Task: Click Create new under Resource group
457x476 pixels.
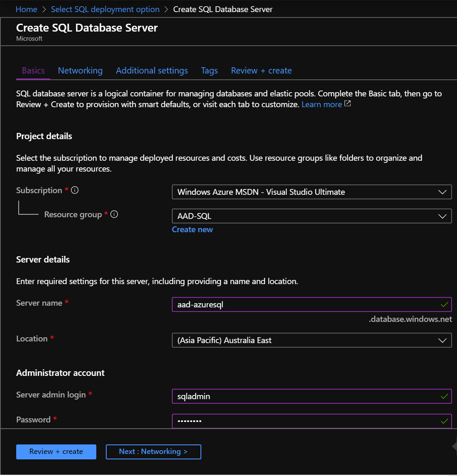Action: coord(192,229)
